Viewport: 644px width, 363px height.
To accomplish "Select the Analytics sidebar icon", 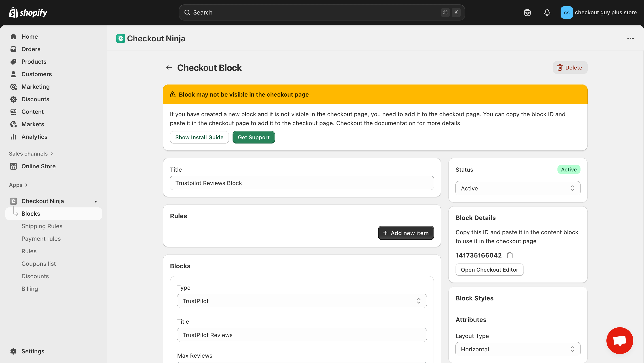I will point(14,137).
